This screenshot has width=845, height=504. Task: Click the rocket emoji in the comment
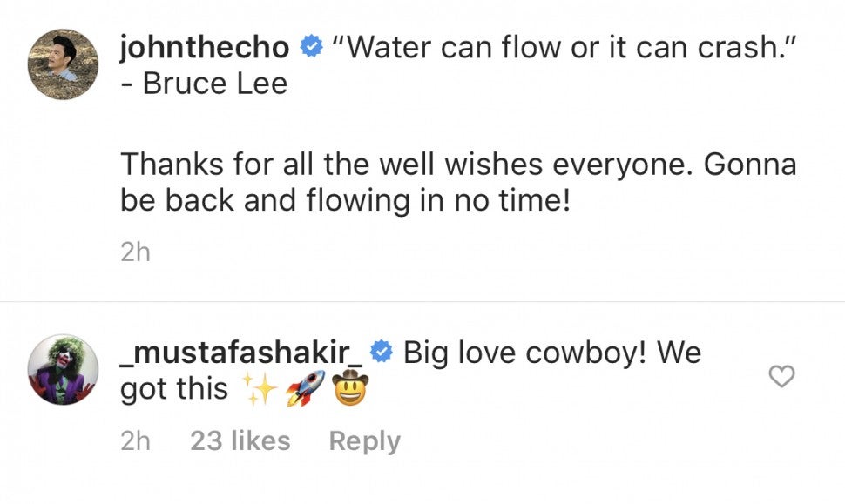pos(304,388)
